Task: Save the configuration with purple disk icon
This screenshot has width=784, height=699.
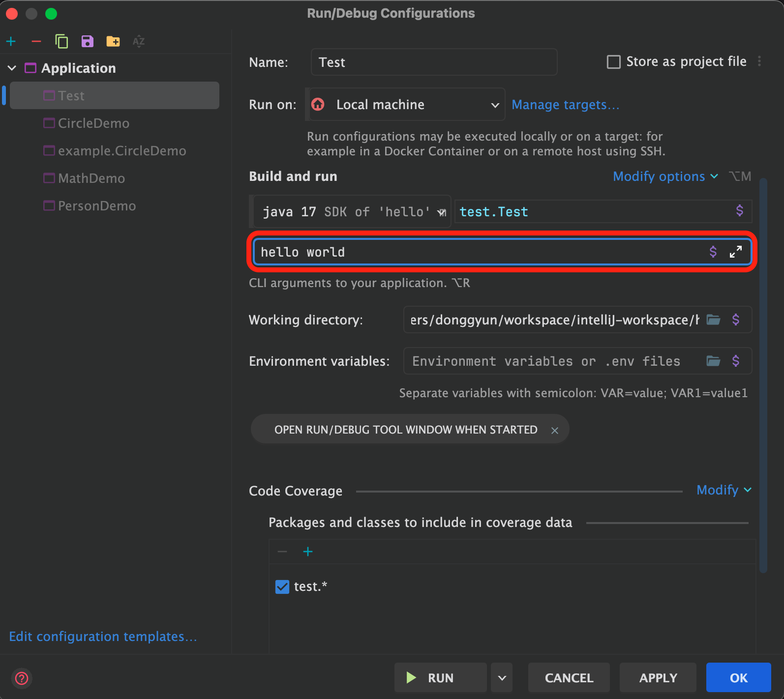Action: pos(88,41)
